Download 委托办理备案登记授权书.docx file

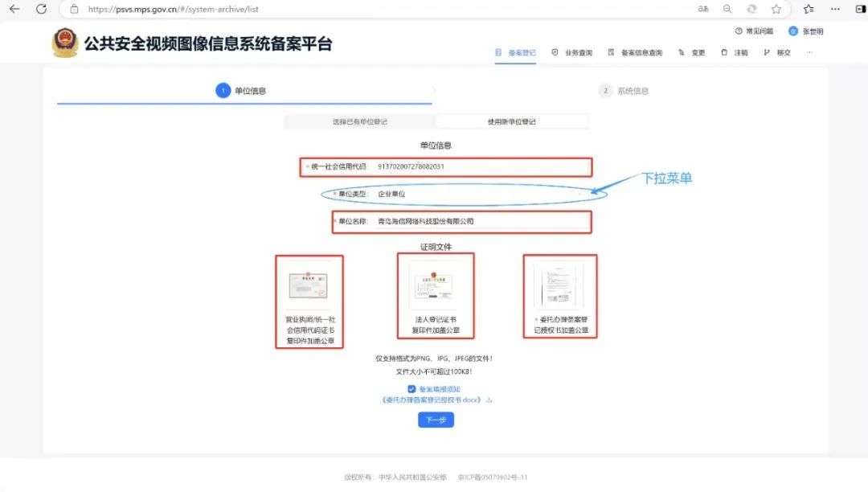[x=432, y=400]
